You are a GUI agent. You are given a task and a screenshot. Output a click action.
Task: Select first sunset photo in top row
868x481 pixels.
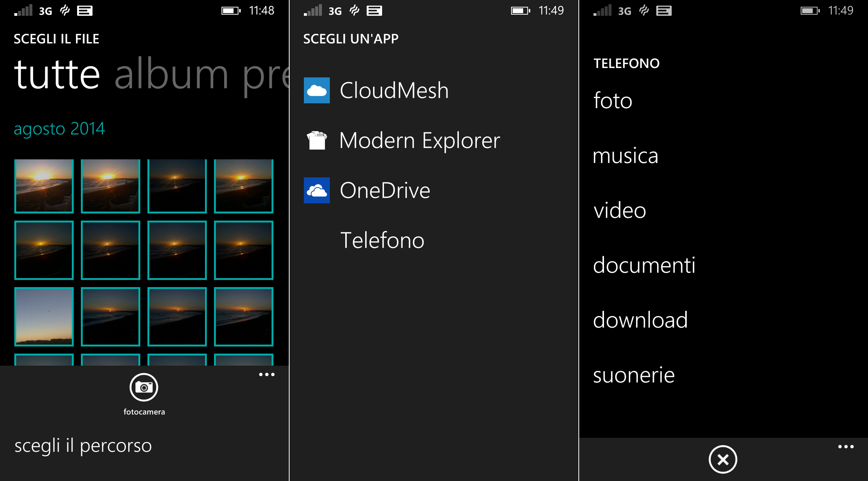(x=44, y=186)
